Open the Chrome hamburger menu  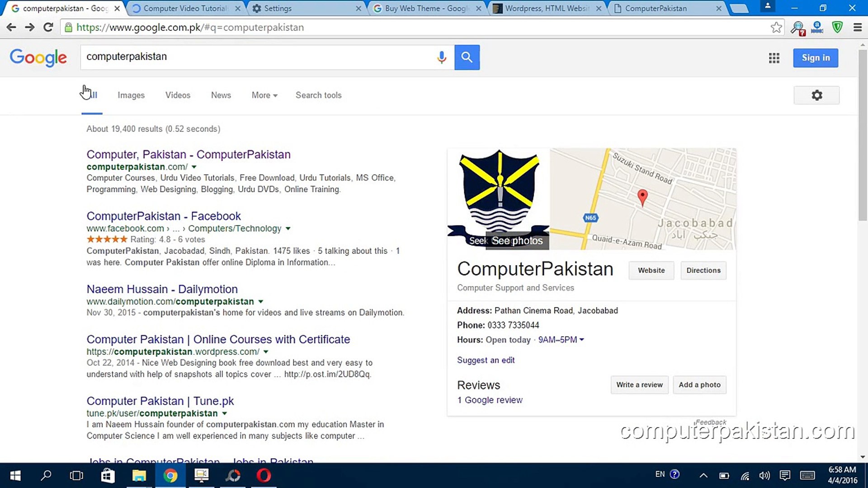[858, 28]
